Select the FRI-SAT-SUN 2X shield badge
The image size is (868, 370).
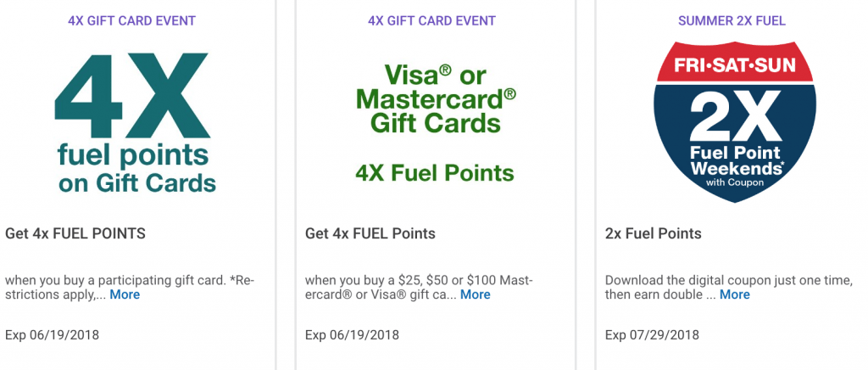735,122
